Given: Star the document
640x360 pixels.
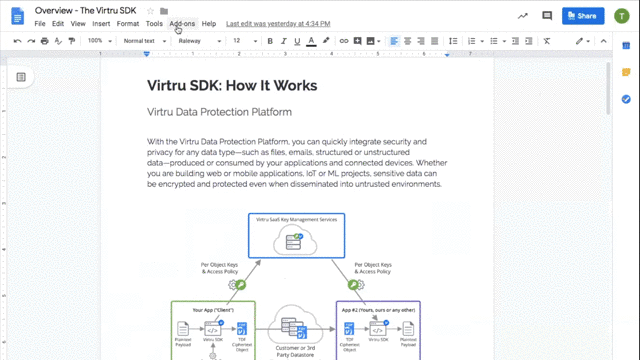Looking at the screenshot, I should [x=150, y=11].
